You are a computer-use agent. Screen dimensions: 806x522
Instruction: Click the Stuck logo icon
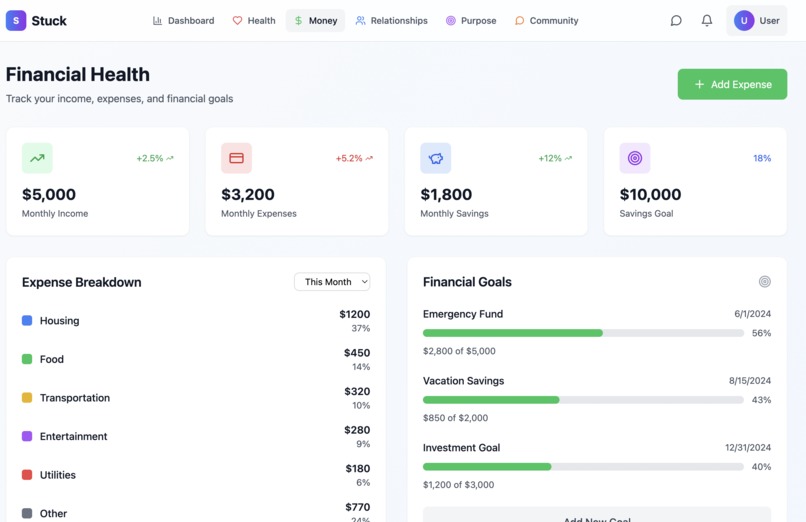[x=16, y=21]
